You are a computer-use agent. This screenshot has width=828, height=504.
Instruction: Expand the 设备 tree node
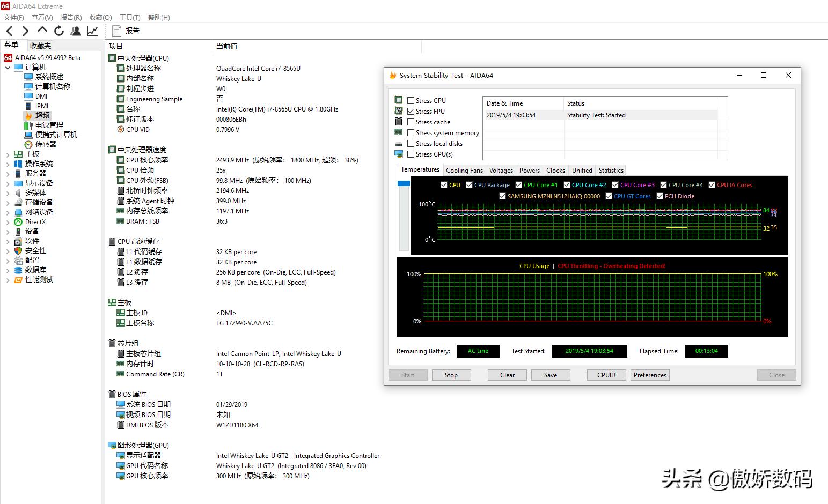click(x=8, y=232)
